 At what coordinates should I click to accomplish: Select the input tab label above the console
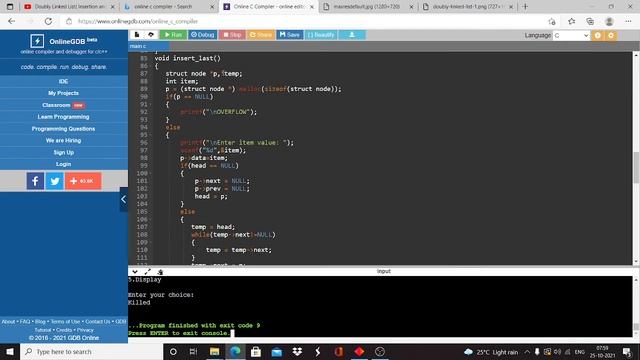point(383,271)
